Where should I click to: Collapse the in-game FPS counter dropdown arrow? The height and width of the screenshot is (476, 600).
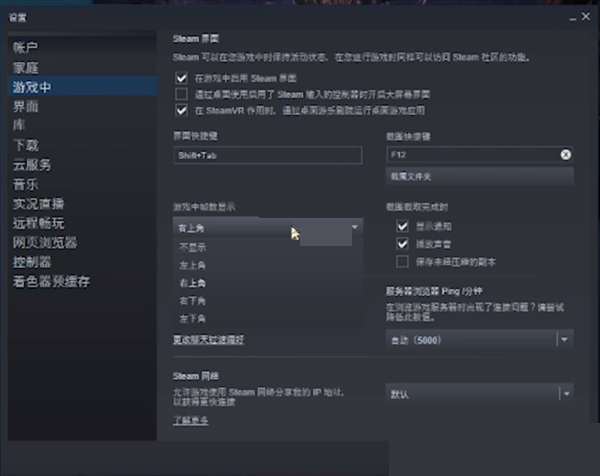click(355, 227)
